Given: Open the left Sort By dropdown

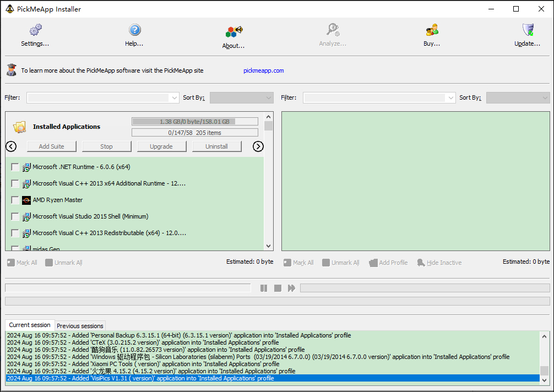Looking at the screenshot, I should [242, 98].
